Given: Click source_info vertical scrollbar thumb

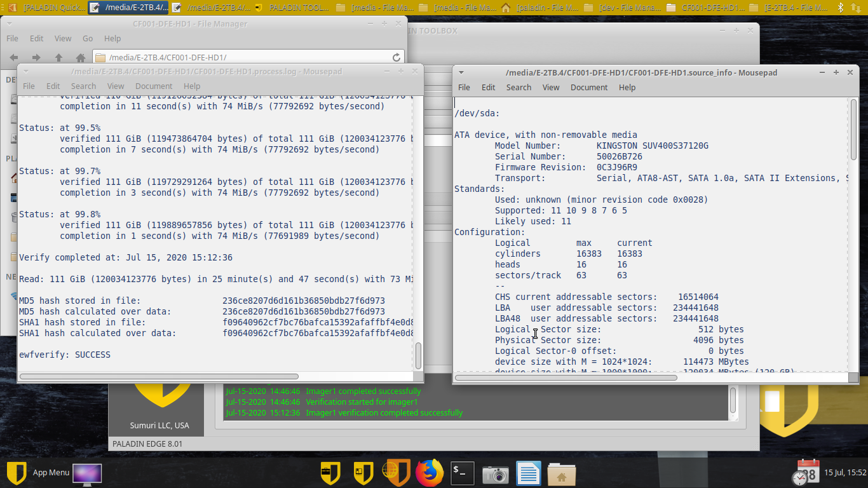Looking at the screenshot, I should pyautogui.click(x=853, y=130).
